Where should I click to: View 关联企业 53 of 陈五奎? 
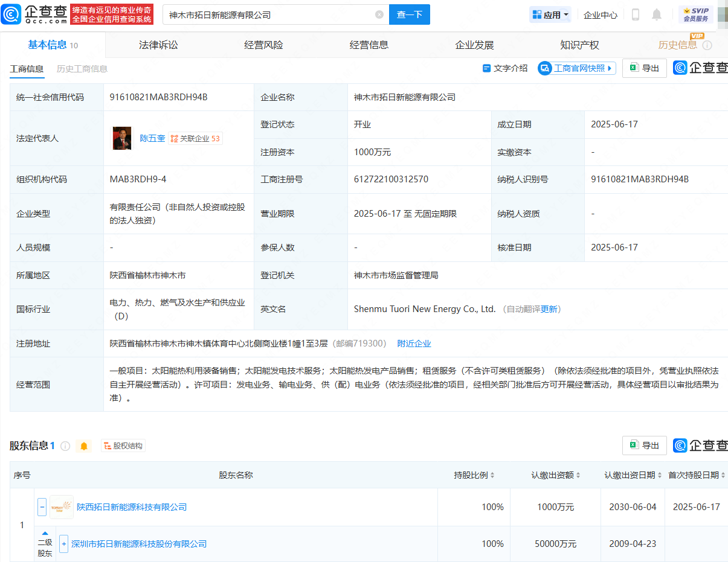pos(195,138)
